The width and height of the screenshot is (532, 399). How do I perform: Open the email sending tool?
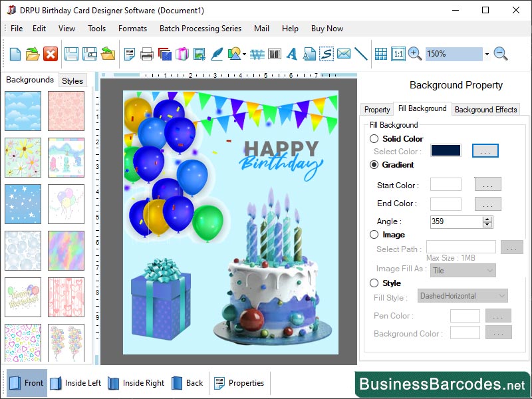(342, 54)
